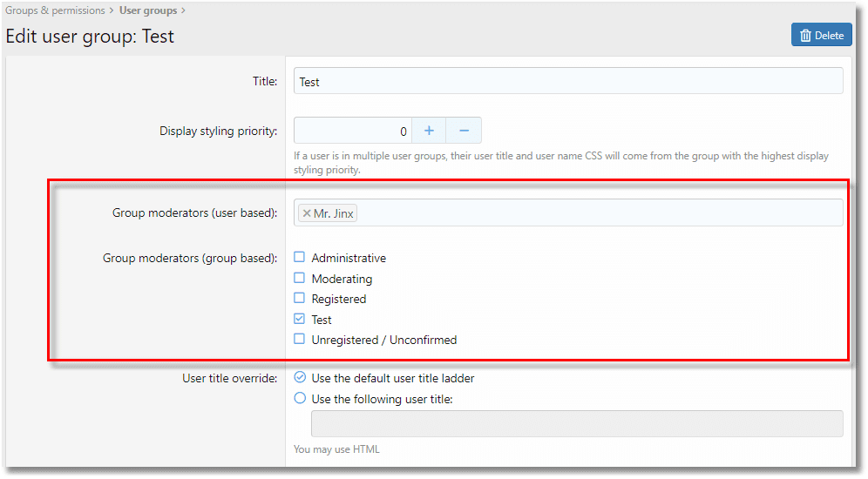Enable the Administrative group checkbox
Viewport: 868px width, 479px height.
[300, 258]
